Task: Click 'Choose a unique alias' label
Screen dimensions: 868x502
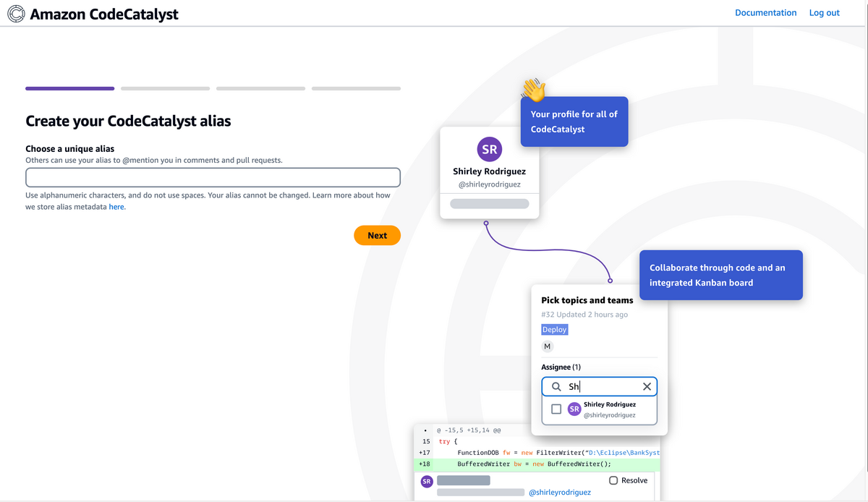Action: click(70, 149)
